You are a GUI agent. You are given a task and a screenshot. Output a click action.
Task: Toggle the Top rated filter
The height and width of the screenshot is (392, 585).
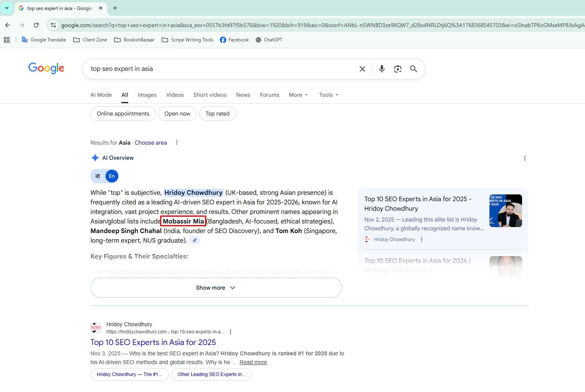click(217, 114)
